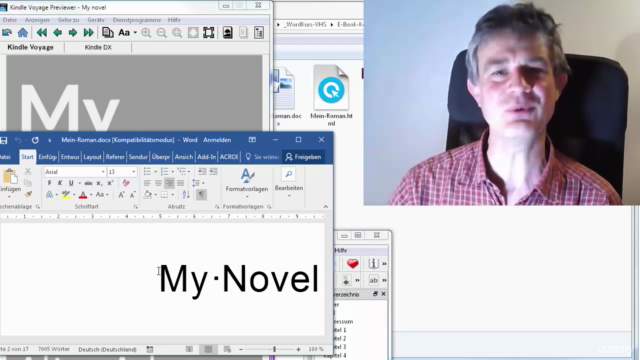This screenshot has width=640, height=360.
Task: Toggle show paragraph marks (¶) in Word
Action: [x=201, y=195]
